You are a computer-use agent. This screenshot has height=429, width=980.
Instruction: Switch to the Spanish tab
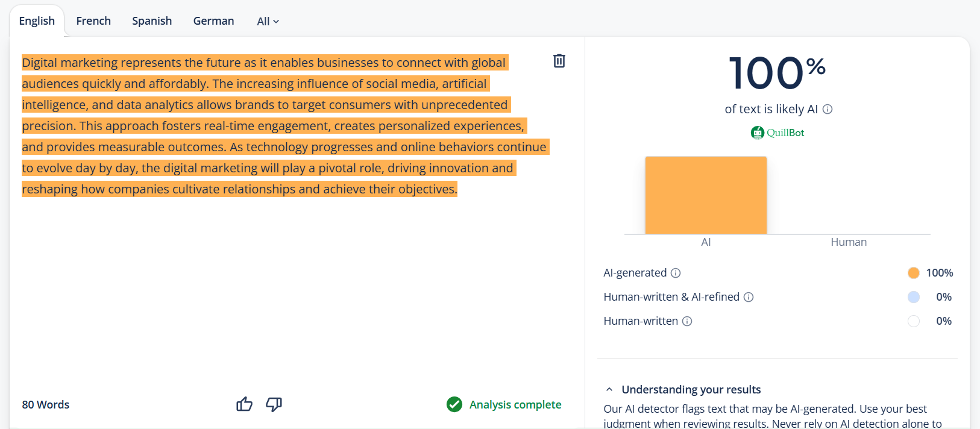click(152, 21)
